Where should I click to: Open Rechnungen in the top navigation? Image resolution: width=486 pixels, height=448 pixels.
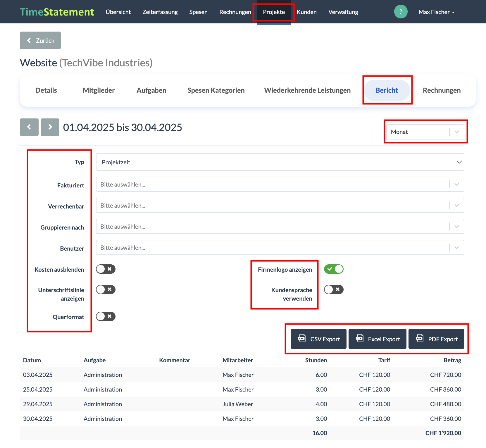click(x=235, y=12)
